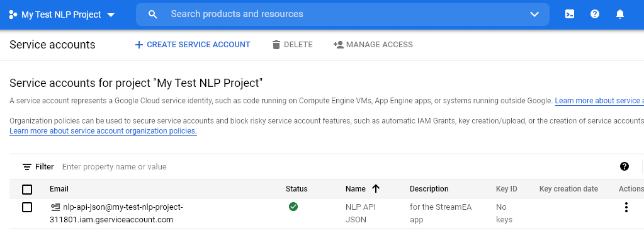Click Create Service Account button

pyautogui.click(x=193, y=45)
